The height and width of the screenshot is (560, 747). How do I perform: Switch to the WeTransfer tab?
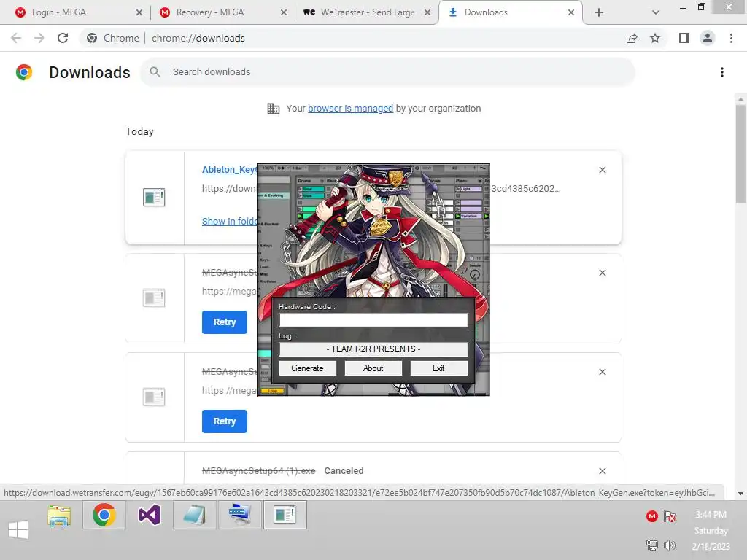click(367, 12)
